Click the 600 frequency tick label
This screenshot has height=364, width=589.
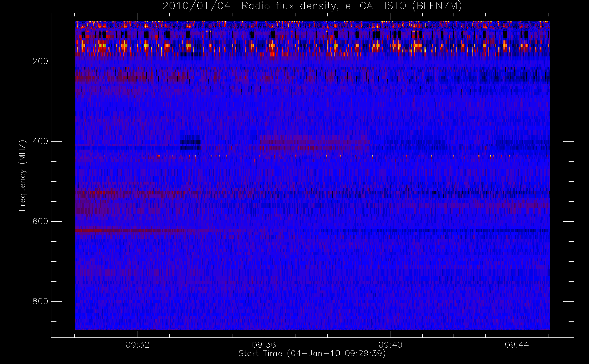point(40,221)
